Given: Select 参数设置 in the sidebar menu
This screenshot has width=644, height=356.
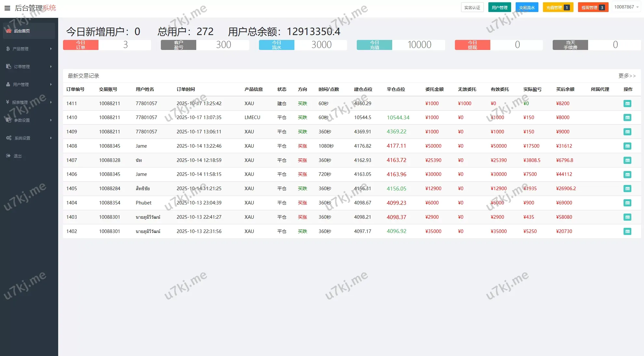Looking at the screenshot, I should pos(22,120).
